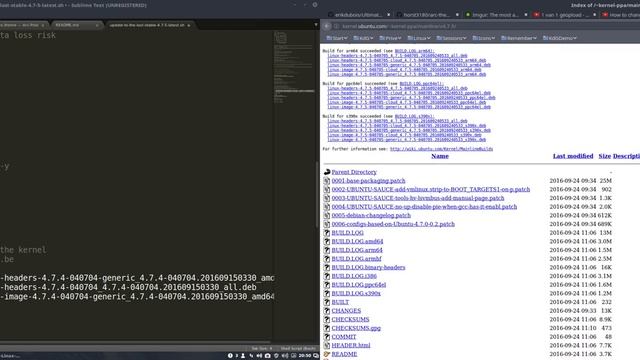Open the BUILD.LOG.s390x link
This screenshot has width=640, height=360.
[x=356, y=293]
